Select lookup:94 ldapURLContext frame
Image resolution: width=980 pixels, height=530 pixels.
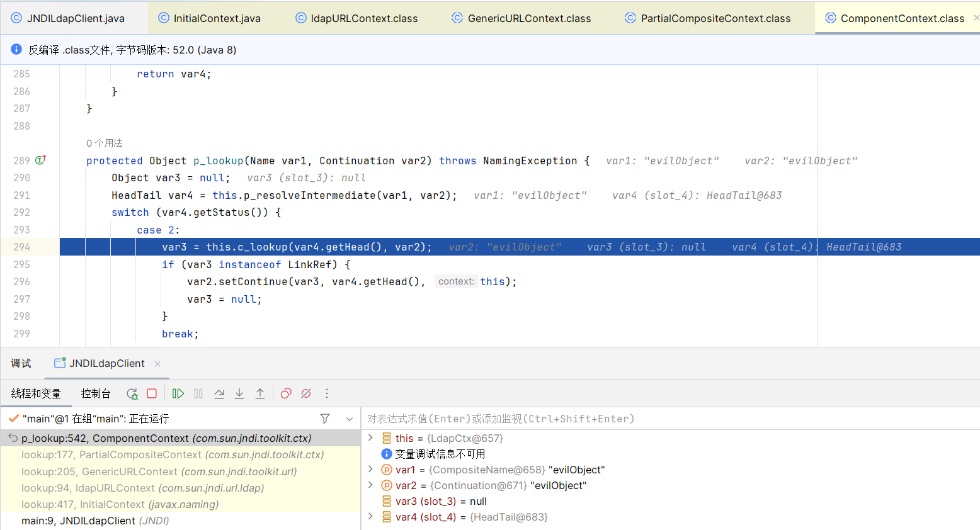pyautogui.click(x=180, y=488)
